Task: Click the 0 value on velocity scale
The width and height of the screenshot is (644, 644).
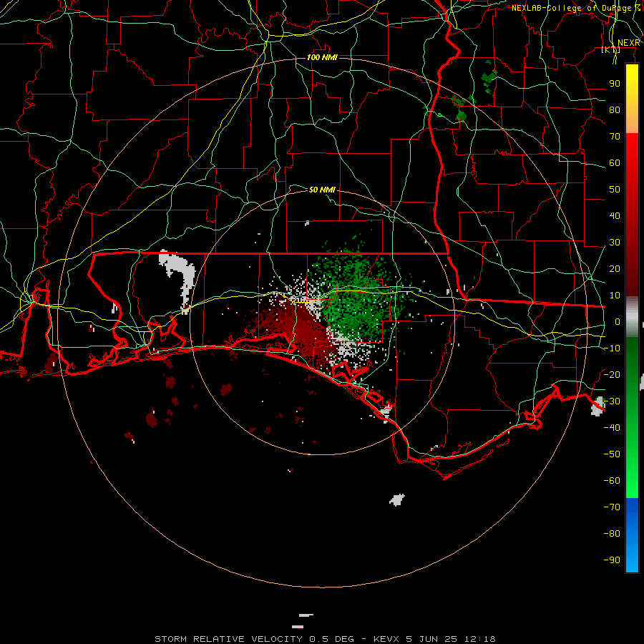Action: pos(618,321)
